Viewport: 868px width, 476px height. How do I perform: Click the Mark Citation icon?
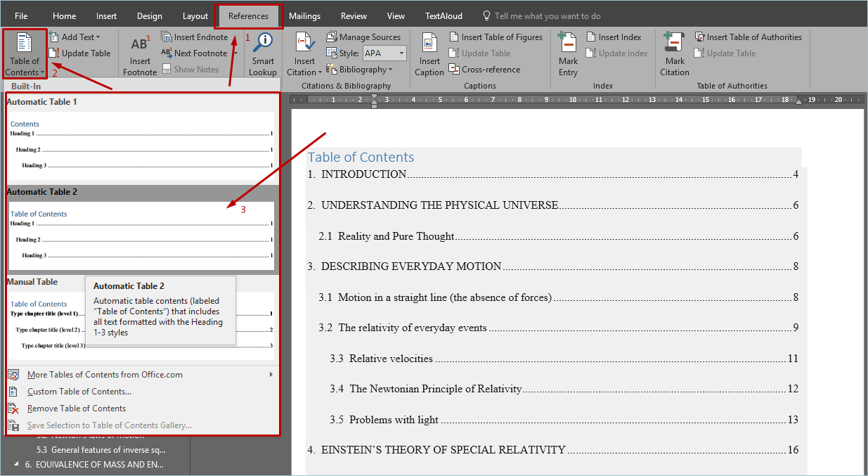(x=674, y=44)
